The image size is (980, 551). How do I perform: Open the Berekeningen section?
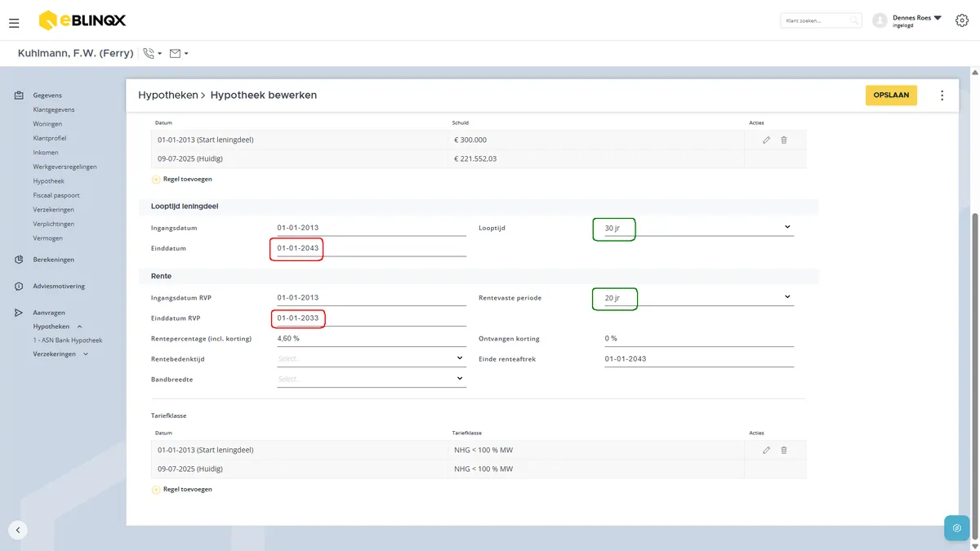point(53,260)
